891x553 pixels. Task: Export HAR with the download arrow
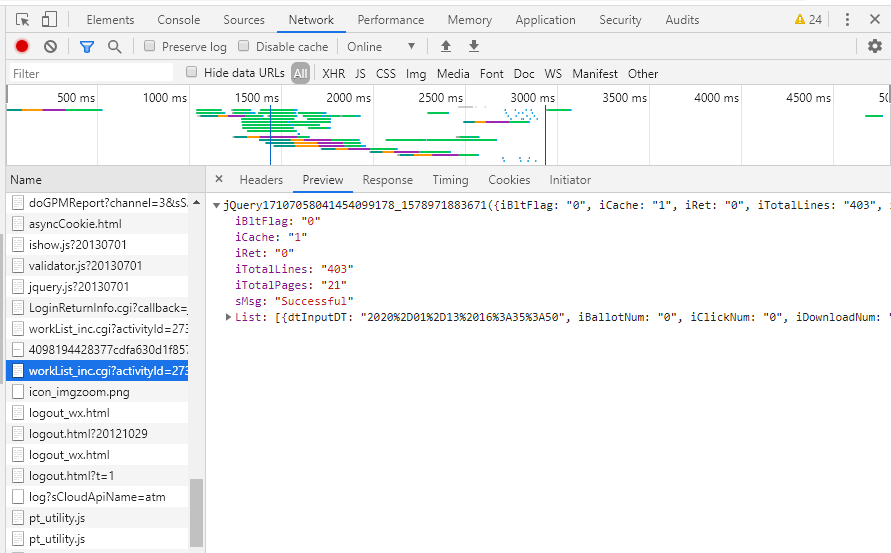tap(474, 47)
